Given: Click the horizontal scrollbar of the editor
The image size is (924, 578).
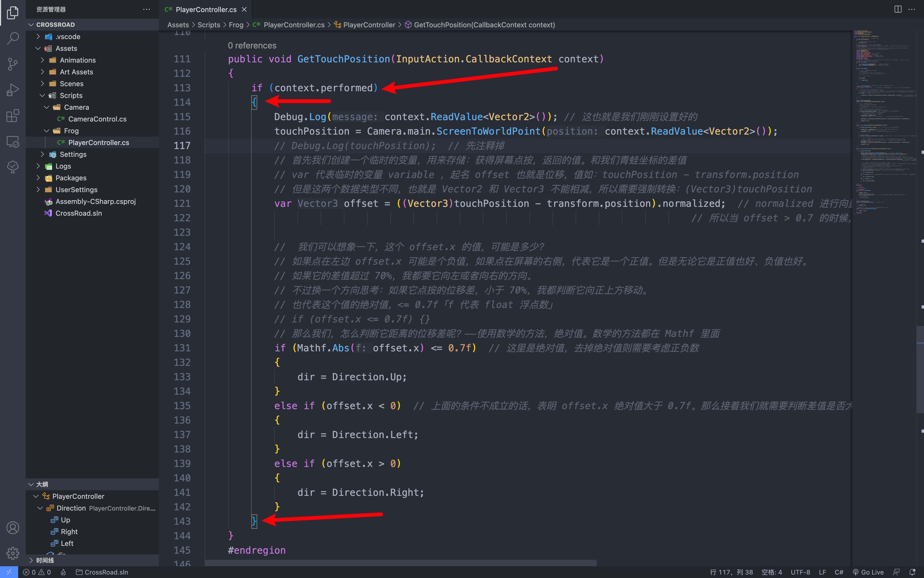Looking at the screenshot, I should click(x=401, y=563).
